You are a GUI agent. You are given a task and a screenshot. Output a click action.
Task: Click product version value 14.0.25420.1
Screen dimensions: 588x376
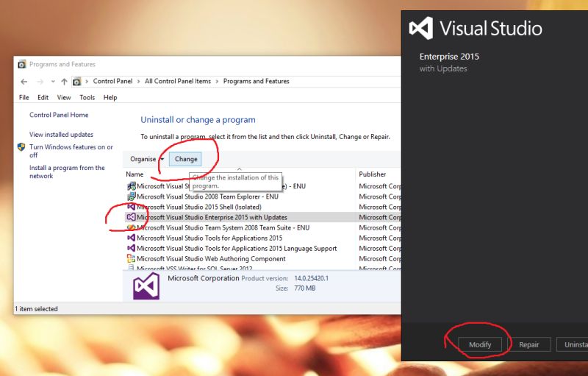(x=311, y=278)
